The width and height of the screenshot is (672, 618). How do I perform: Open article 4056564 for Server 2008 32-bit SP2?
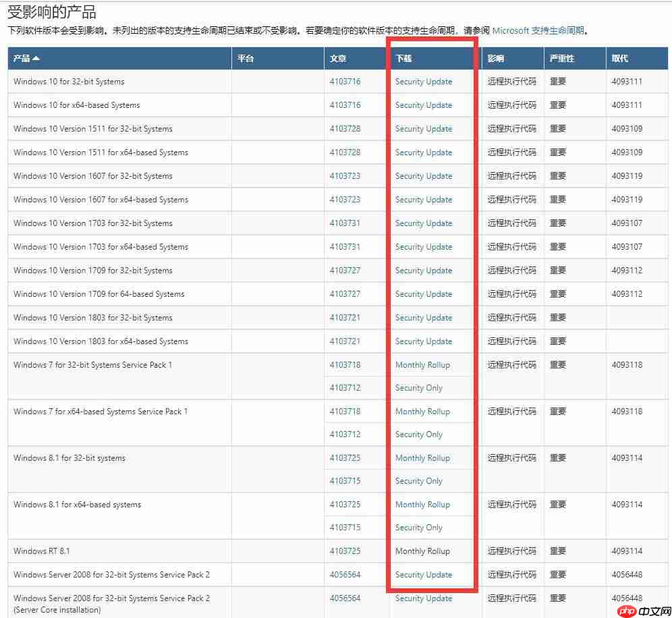coord(345,574)
